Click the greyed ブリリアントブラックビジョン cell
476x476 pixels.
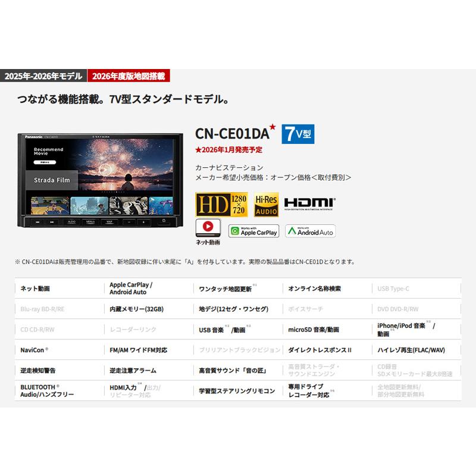(x=237, y=350)
